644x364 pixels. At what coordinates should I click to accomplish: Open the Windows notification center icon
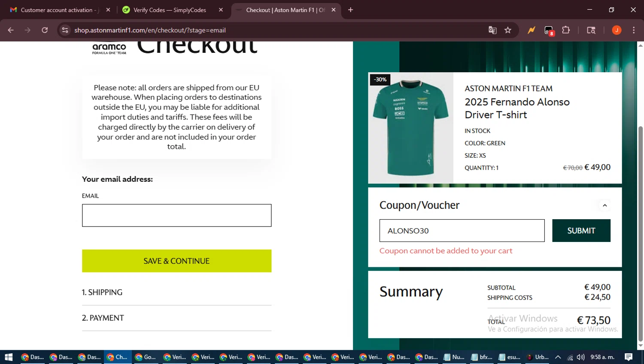click(x=629, y=357)
